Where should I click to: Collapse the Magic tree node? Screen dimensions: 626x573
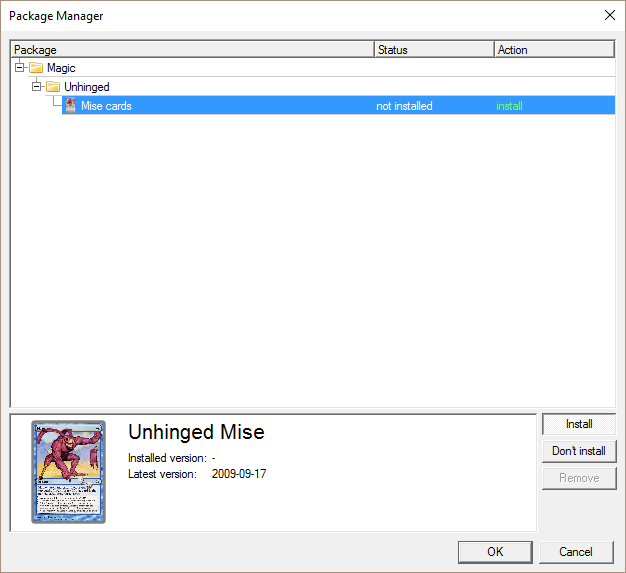[x=19, y=67]
